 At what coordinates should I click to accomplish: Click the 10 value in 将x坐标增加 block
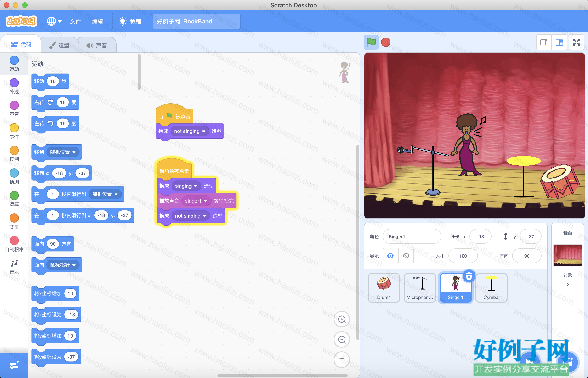click(x=70, y=293)
